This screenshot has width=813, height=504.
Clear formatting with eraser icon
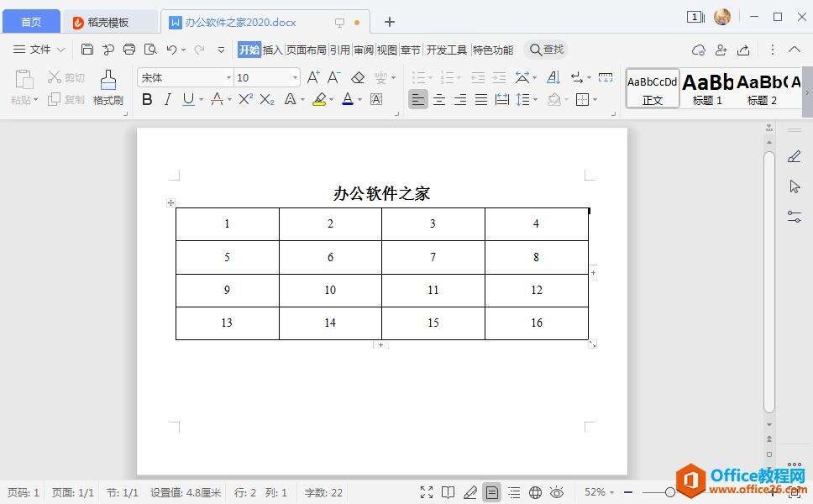(x=358, y=78)
